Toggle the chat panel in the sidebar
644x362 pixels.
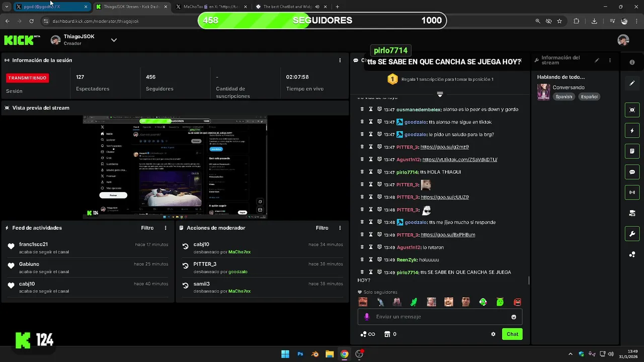(x=632, y=172)
